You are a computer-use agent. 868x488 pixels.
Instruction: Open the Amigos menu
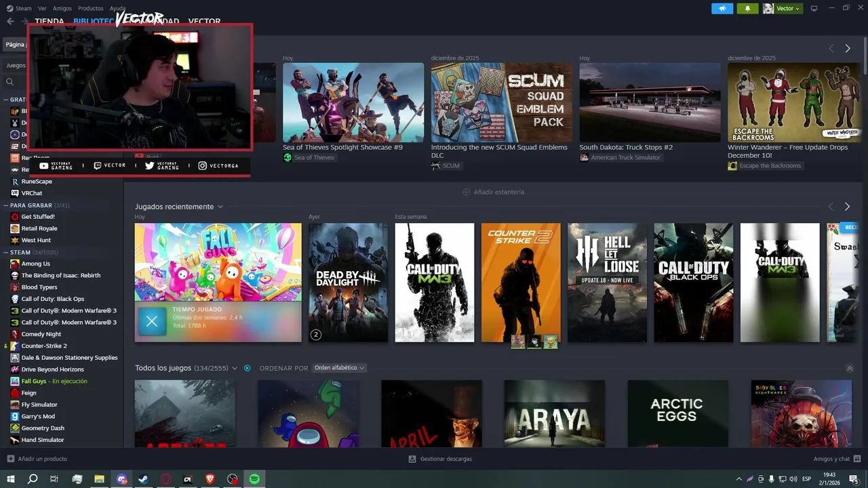point(62,8)
